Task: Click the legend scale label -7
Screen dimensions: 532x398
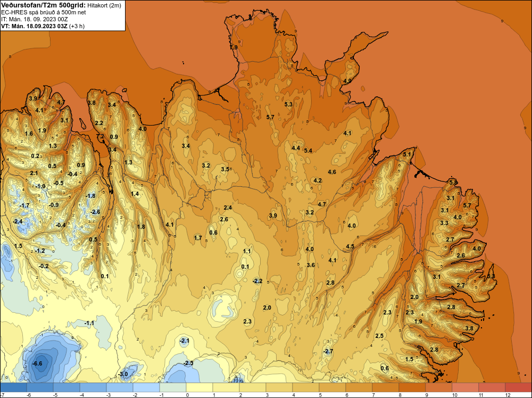Action: (3, 395)
